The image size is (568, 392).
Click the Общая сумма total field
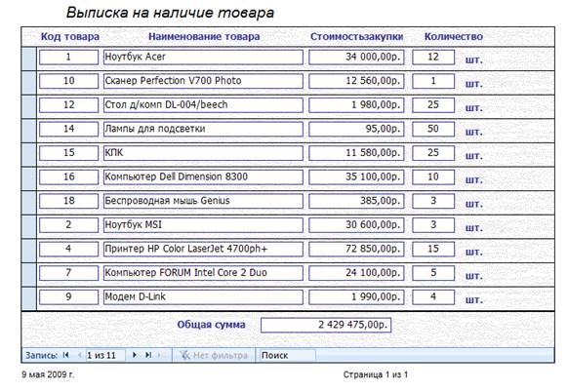tap(326, 325)
